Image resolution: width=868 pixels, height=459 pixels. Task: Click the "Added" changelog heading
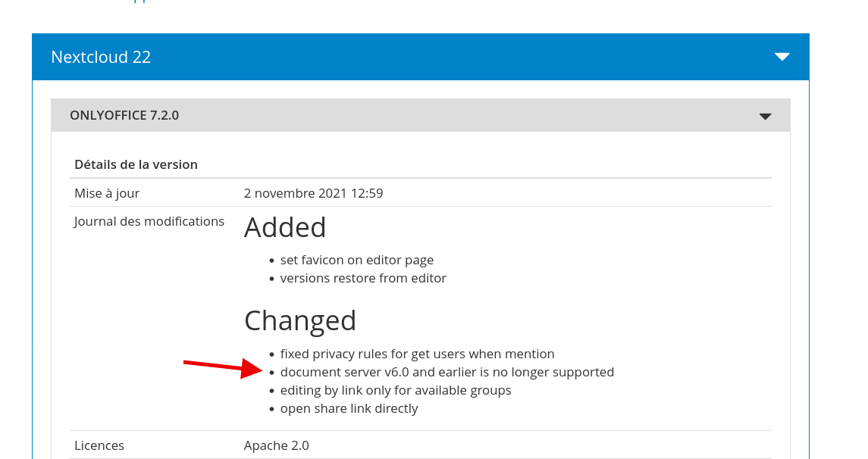pos(285,227)
